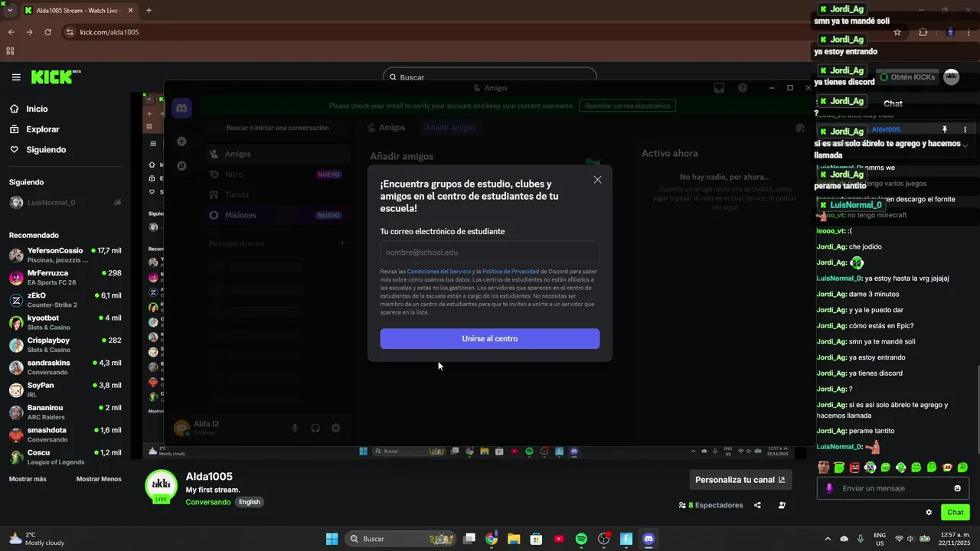Image resolution: width=980 pixels, height=551 pixels.
Task: Open SoyPan recommended channel
Action: coord(65,390)
